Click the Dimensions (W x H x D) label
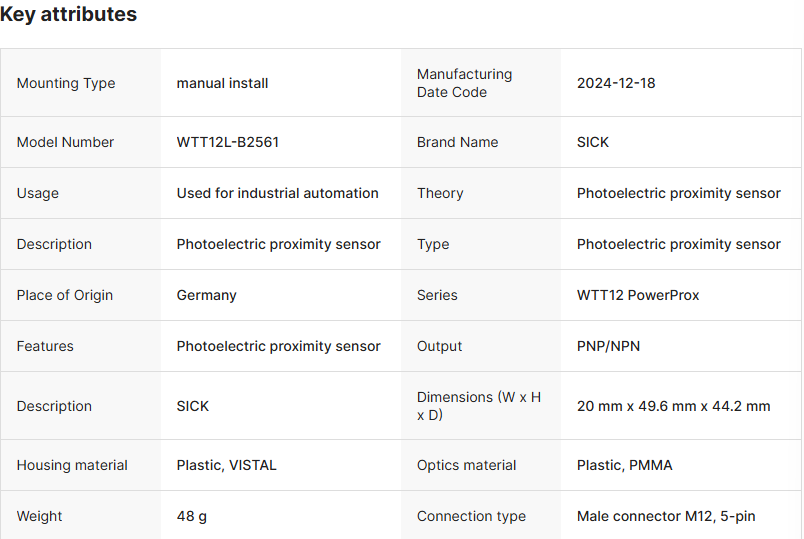 point(479,406)
